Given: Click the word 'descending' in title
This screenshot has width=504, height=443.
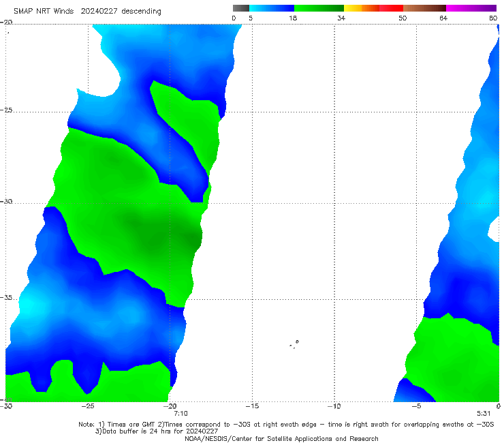Looking at the screenshot, I should [x=142, y=12].
